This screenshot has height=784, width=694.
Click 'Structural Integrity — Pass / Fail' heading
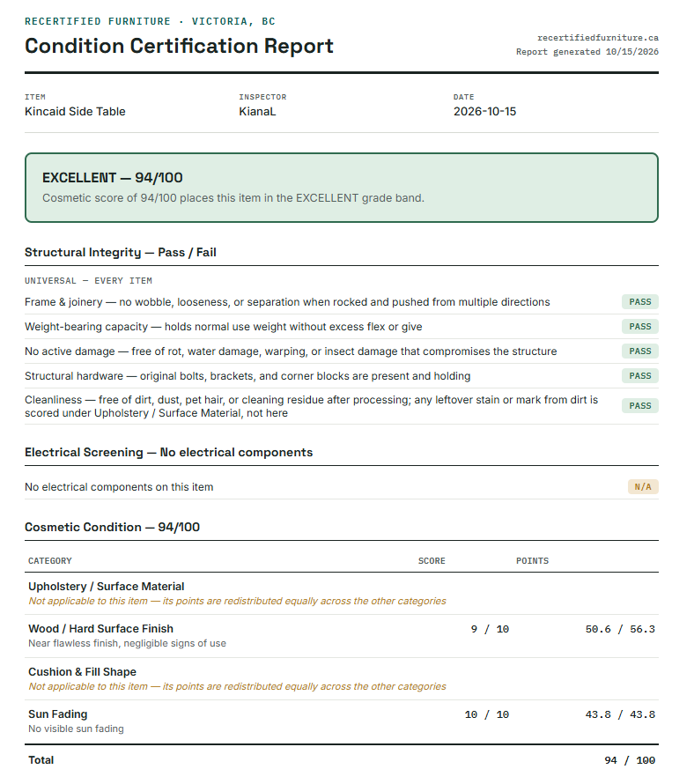pos(121,252)
